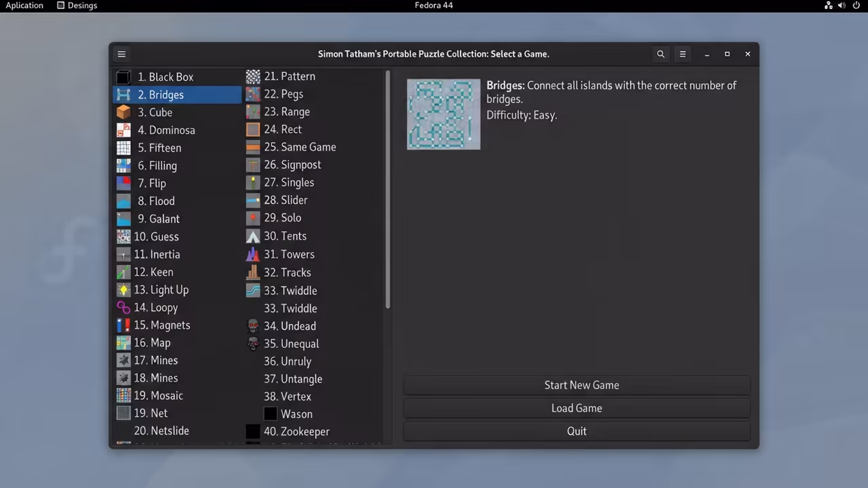Select the Solo puzzle icon
Image resolution: width=868 pixels, height=488 pixels.
[x=253, y=218]
